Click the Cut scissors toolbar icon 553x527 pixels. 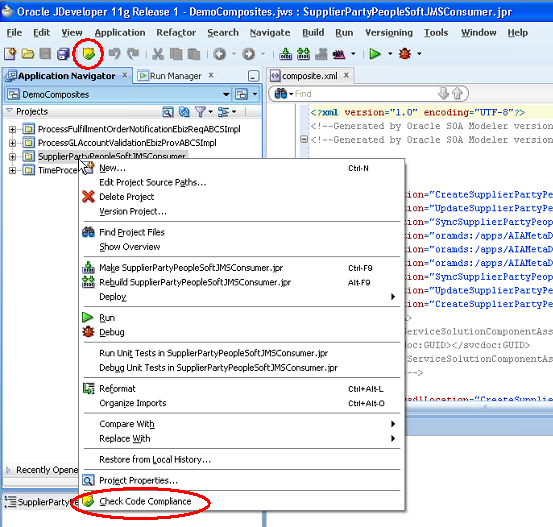click(158, 54)
